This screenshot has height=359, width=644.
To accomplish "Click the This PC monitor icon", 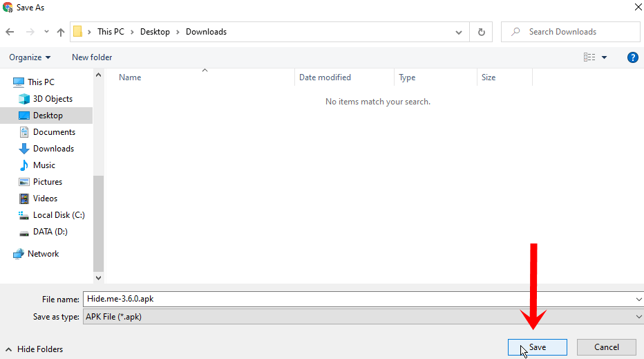I will pos(19,82).
